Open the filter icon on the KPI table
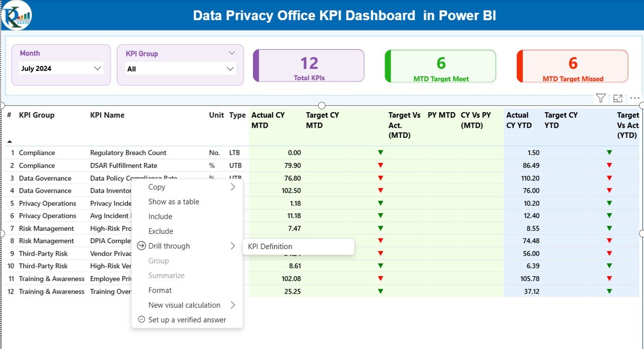 point(602,98)
